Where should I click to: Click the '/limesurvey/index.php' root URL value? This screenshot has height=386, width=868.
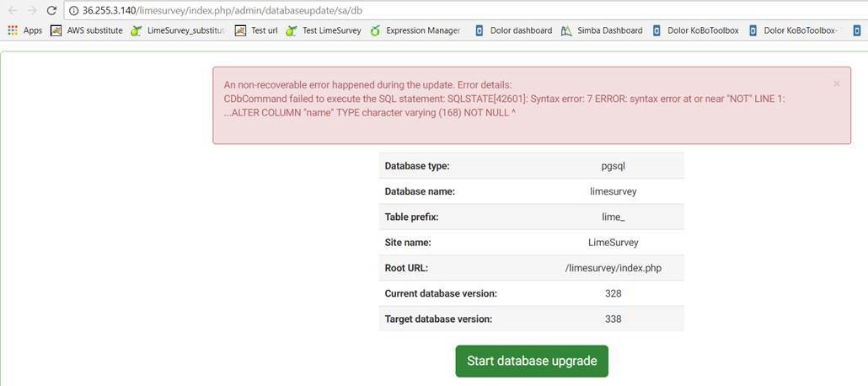click(613, 268)
